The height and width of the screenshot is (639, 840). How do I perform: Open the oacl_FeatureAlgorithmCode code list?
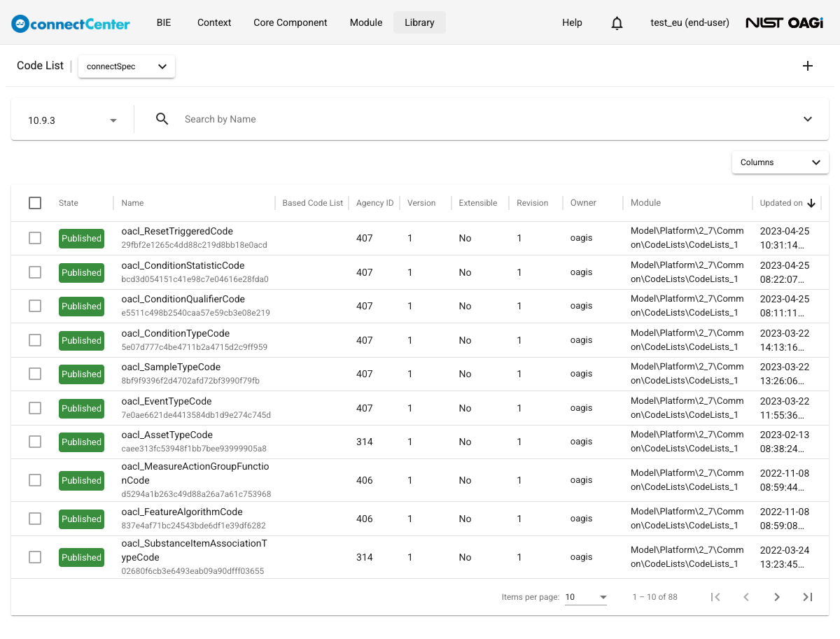(x=182, y=512)
